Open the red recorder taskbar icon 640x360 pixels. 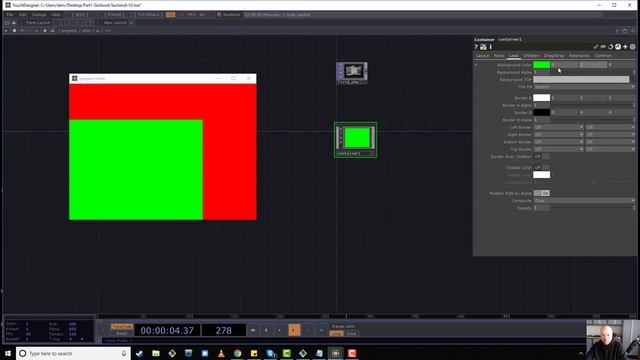point(352,353)
